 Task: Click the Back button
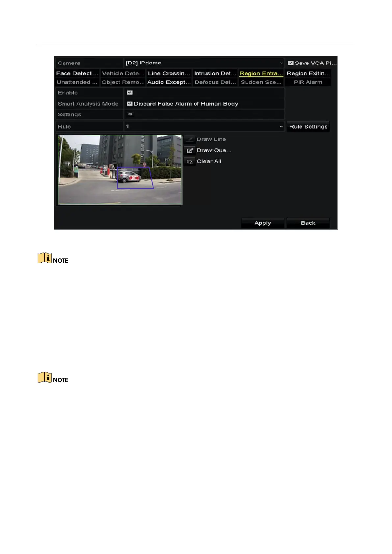308,223
